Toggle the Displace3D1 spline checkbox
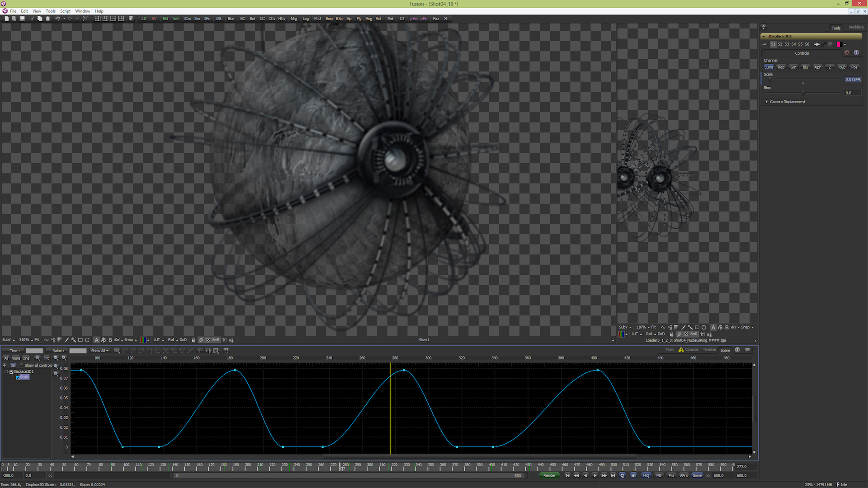Viewport: 868px width, 488px height. pyautogui.click(x=11, y=372)
